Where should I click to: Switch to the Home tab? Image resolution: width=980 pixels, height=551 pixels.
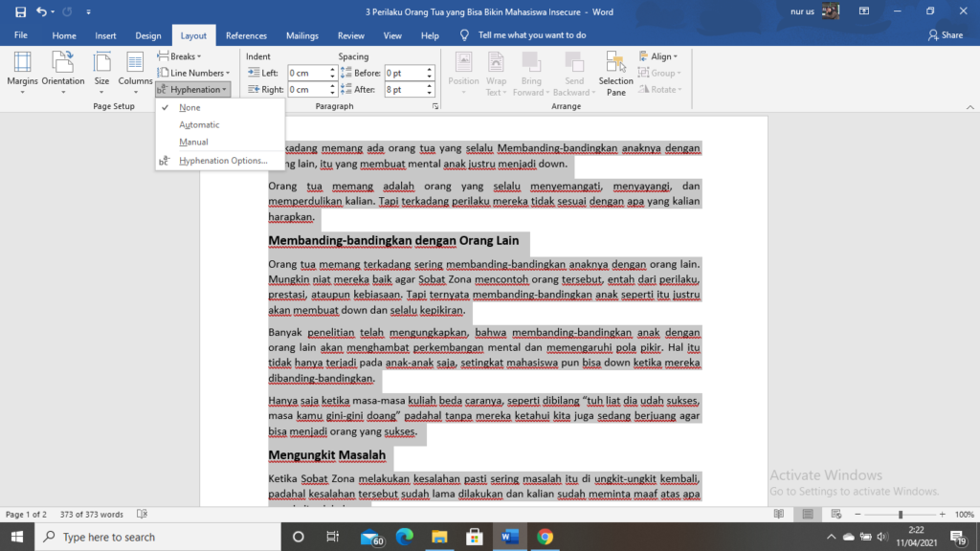64,35
